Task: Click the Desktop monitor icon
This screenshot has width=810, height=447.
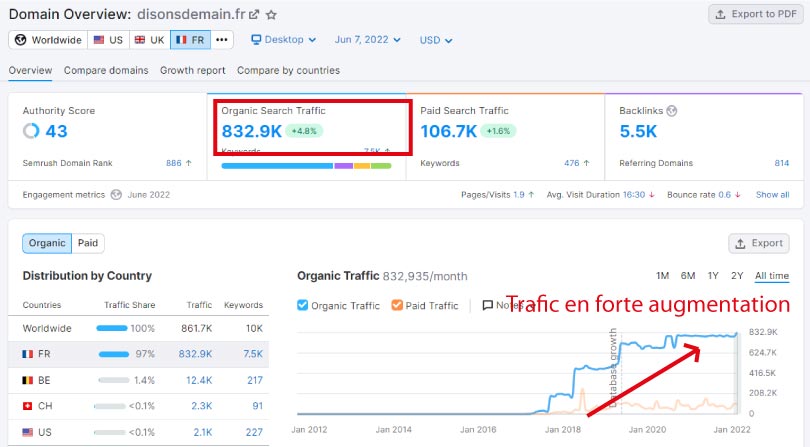Action: pyautogui.click(x=256, y=40)
